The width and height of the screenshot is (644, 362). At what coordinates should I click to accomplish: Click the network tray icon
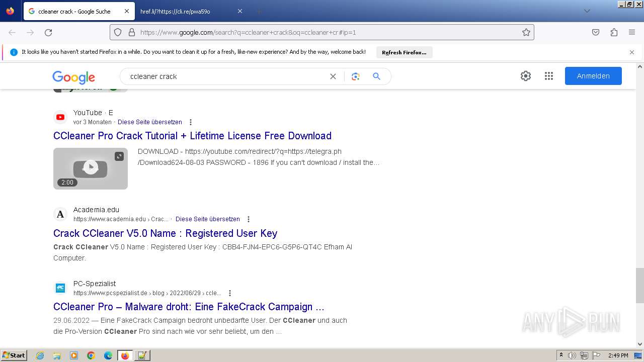(x=584, y=355)
